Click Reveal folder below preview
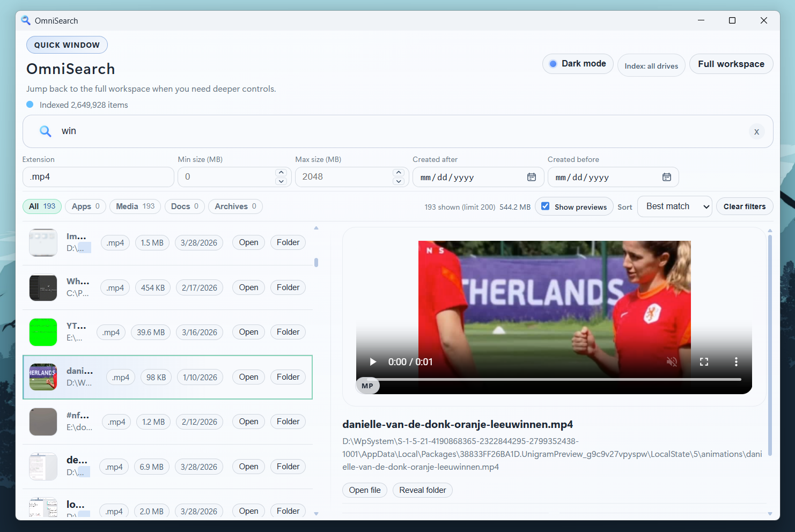 point(423,490)
